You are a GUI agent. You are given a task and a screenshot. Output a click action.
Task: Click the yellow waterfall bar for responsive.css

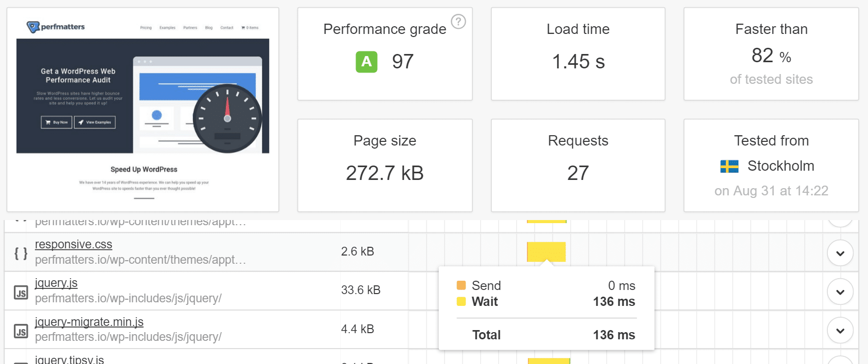[546, 251]
